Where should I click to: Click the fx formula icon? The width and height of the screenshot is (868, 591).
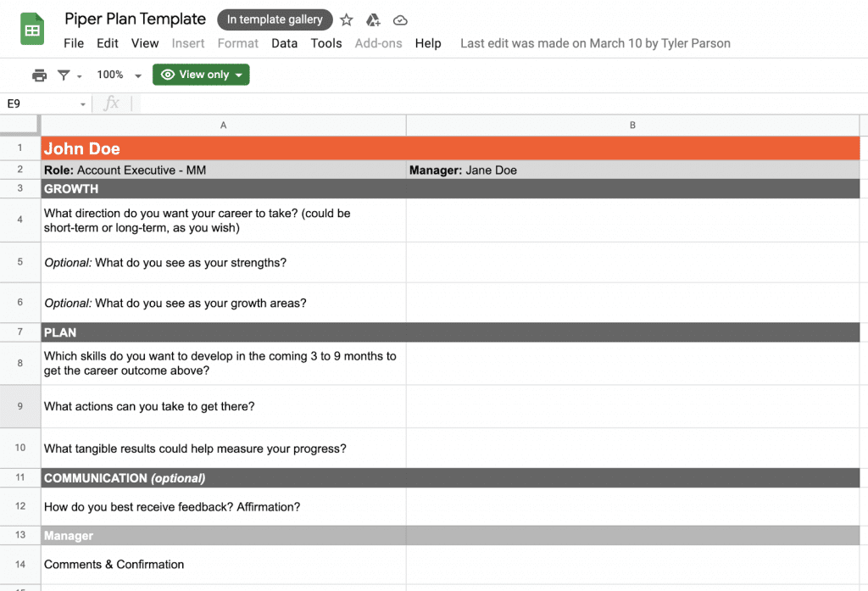(x=111, y=103)
